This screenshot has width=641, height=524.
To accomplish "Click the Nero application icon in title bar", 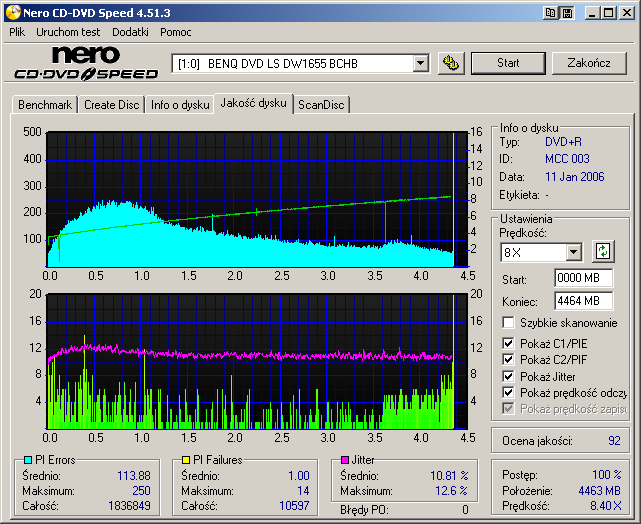I will coord(13,13).
